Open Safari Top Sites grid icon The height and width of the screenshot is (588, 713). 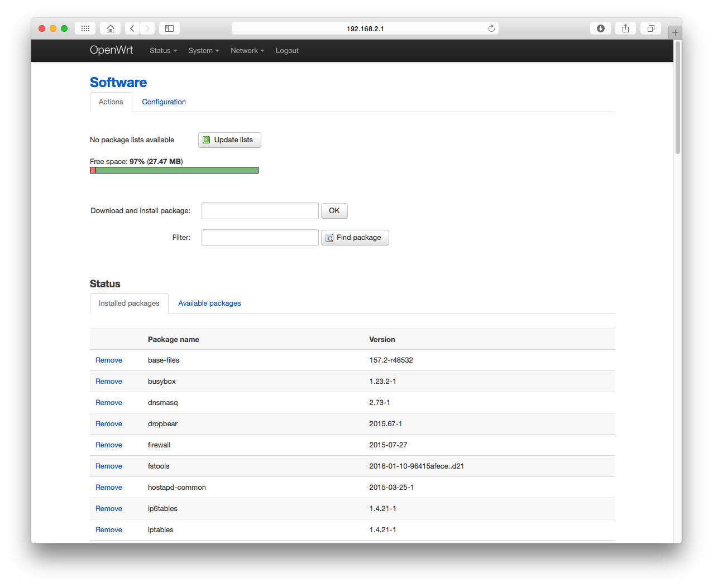pos(85,28)
